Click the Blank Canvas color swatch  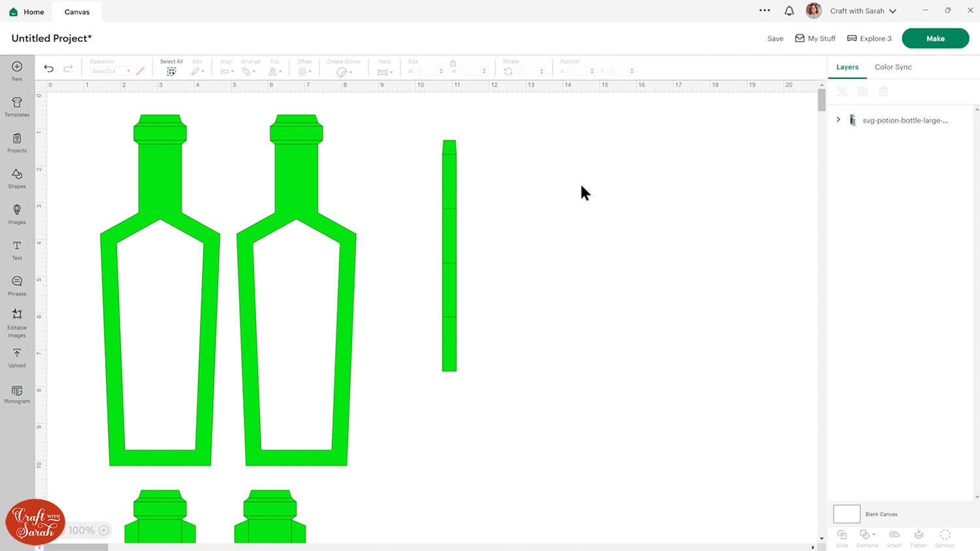tap(847, 514)
